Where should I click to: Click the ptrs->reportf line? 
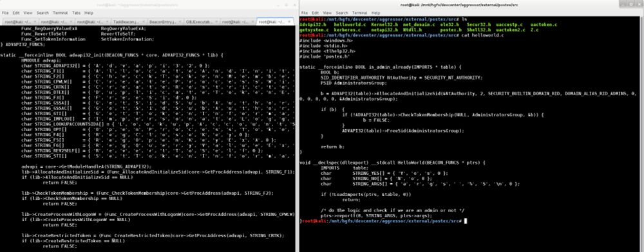pos(377,215)
